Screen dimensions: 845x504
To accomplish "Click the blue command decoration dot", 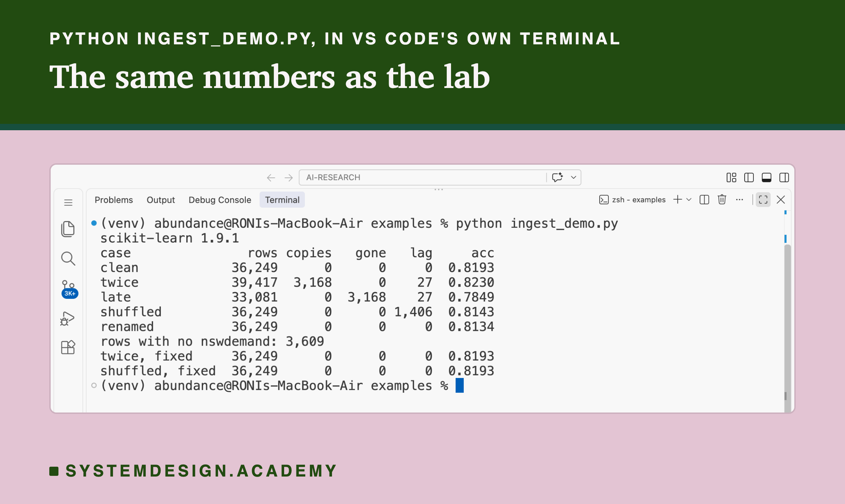I will pyautogui.click(x=94, y=223).
